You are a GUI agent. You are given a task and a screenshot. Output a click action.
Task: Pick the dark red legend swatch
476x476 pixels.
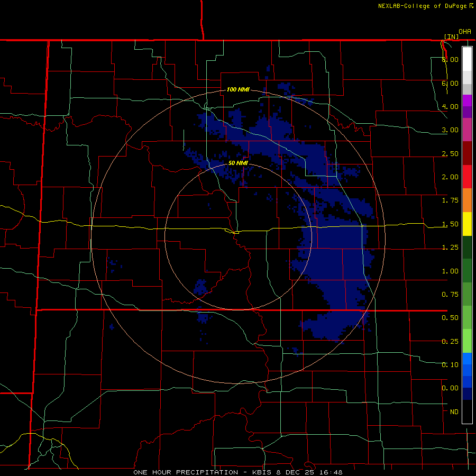467,153
